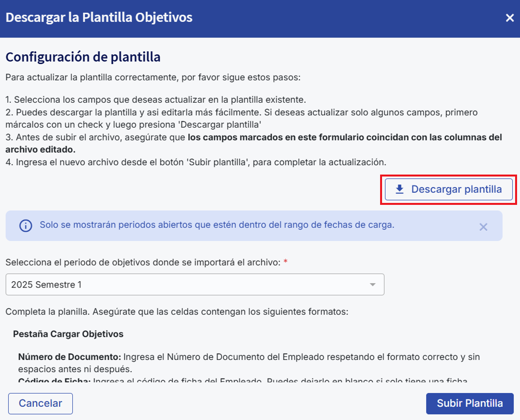
Task: Click the dialog title Descargar la Plantilla Objetivos
Action: tap(99, 18)
